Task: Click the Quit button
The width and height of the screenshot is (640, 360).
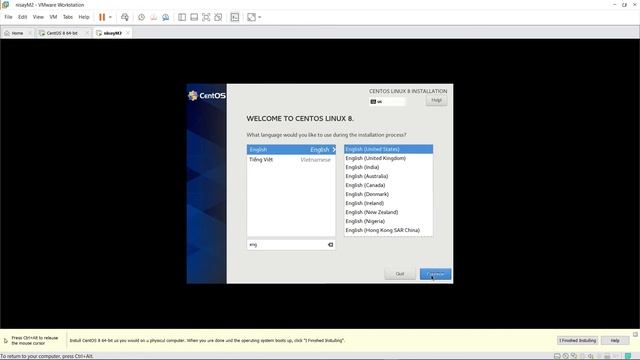Action: point(400,274)
